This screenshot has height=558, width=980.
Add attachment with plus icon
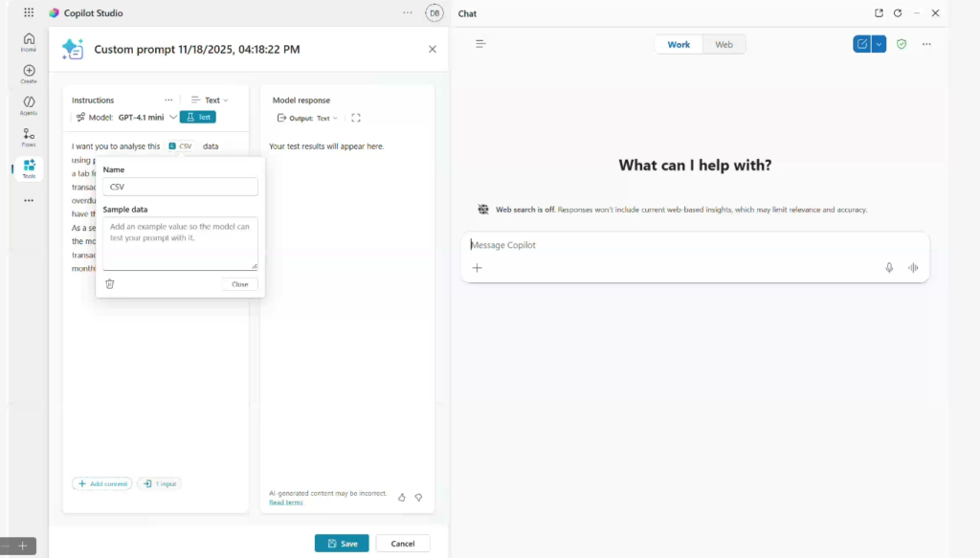pos(478,268)
